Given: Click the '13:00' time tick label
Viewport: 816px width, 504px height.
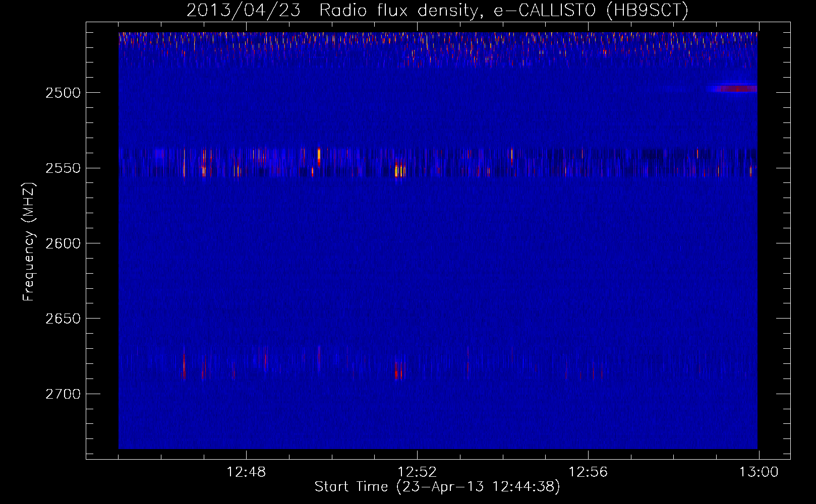Looking at the screenshot, I should (759, 472).
